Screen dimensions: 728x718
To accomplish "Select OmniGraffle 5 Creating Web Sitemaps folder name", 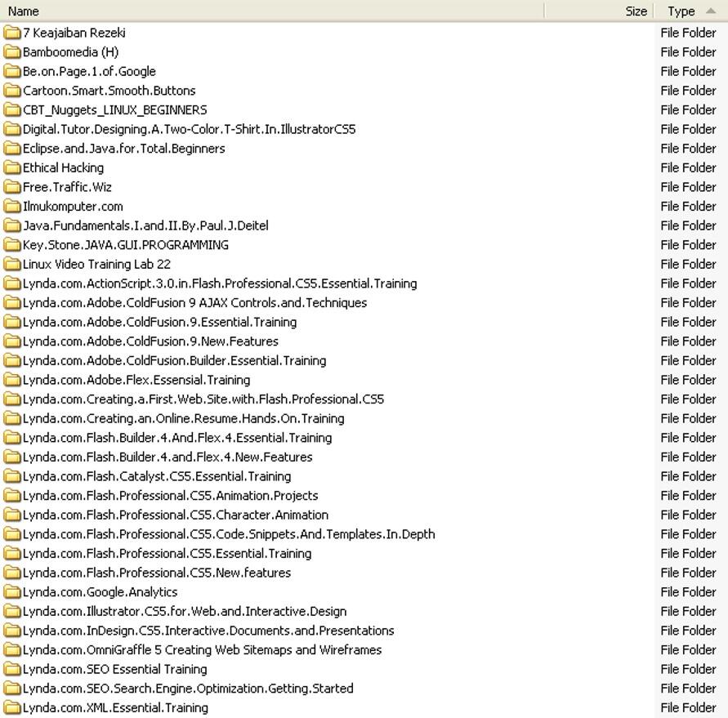I will click(x=203, y=649).
